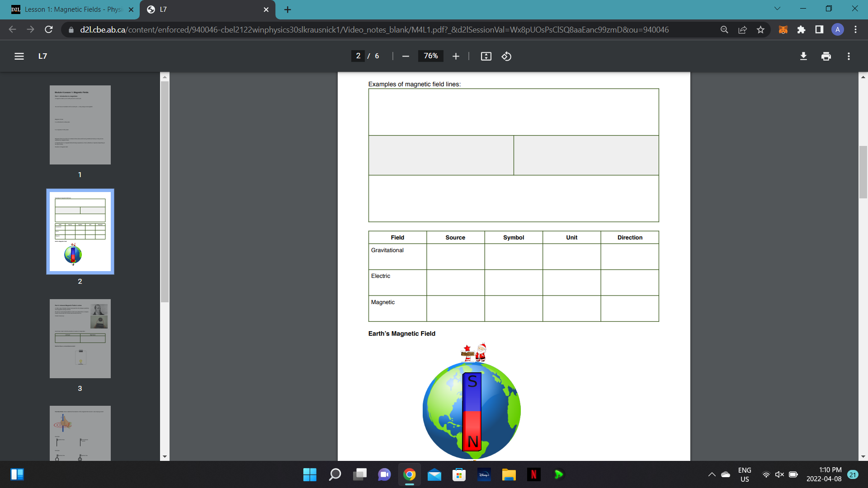Open the Teams Chat taskbar icon

384,474
